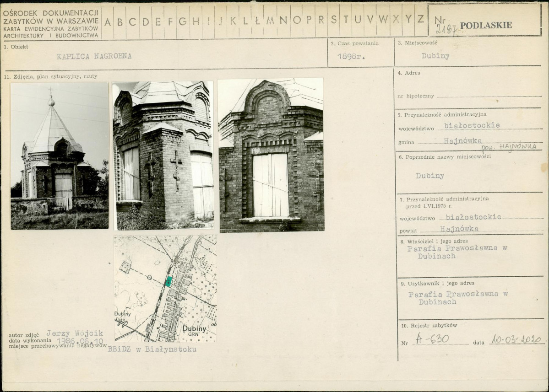Click 'białostockie' in section 7
The height and width of the screenshot is (392, 549).
[x=473, y=217]
